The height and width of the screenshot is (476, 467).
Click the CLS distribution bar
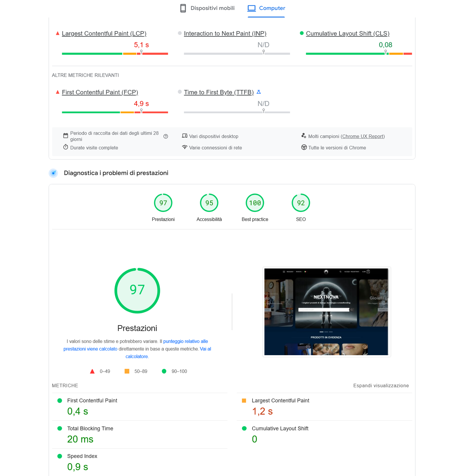tap(359, 54)
